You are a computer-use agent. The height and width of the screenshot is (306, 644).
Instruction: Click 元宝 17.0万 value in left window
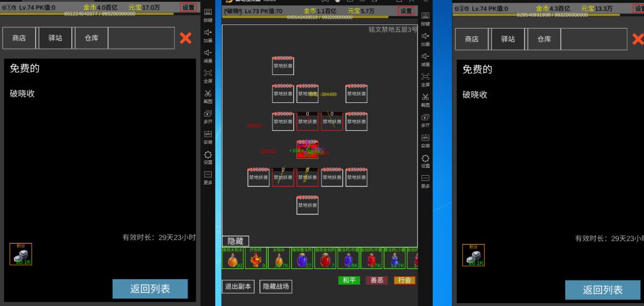(x=144, y=7)
